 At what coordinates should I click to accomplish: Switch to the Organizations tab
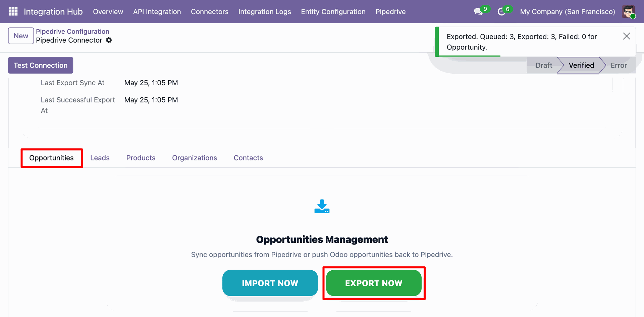pyautogui.click(x=195, y=158)
